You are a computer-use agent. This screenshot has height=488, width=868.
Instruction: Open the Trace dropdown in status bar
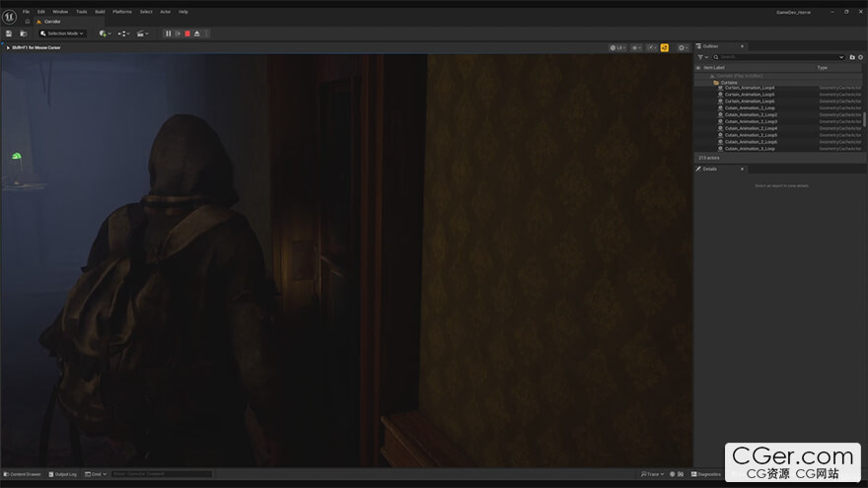point(652,474)
